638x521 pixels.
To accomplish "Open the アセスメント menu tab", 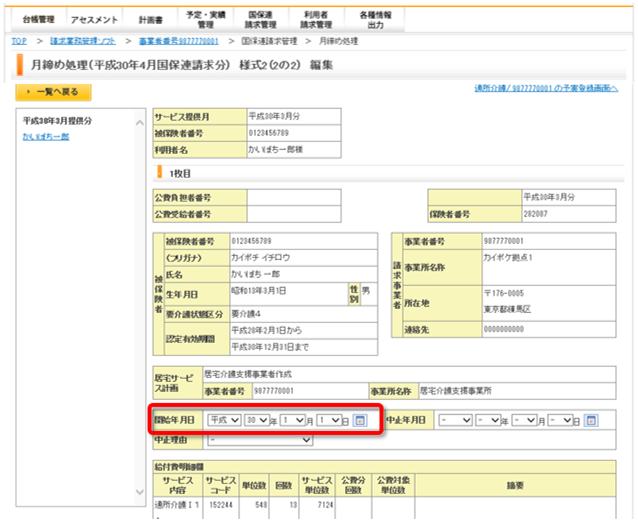I will tap(94, 20).
